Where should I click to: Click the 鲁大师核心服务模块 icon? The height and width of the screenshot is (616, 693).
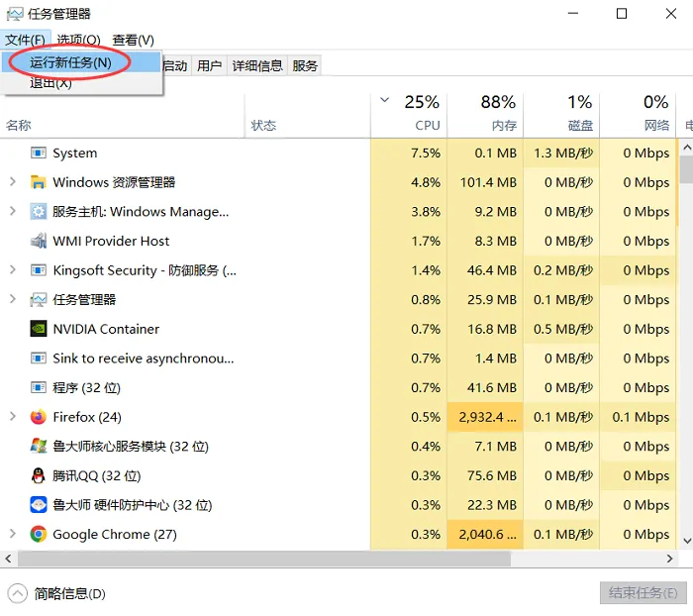click(38, 447)
